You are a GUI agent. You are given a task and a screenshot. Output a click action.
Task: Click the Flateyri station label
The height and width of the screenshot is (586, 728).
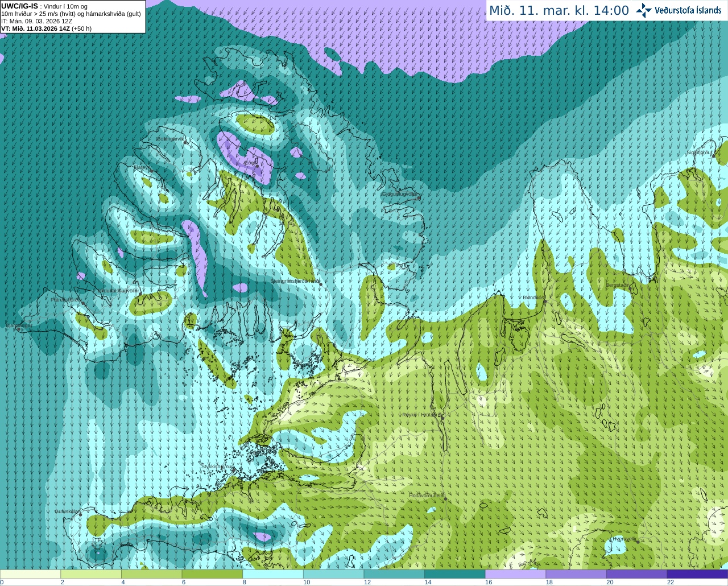coord(142,167)
